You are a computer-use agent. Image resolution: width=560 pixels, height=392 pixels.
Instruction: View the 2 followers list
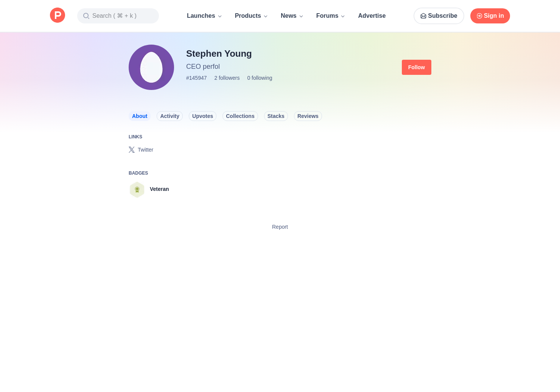click(227, 78)
